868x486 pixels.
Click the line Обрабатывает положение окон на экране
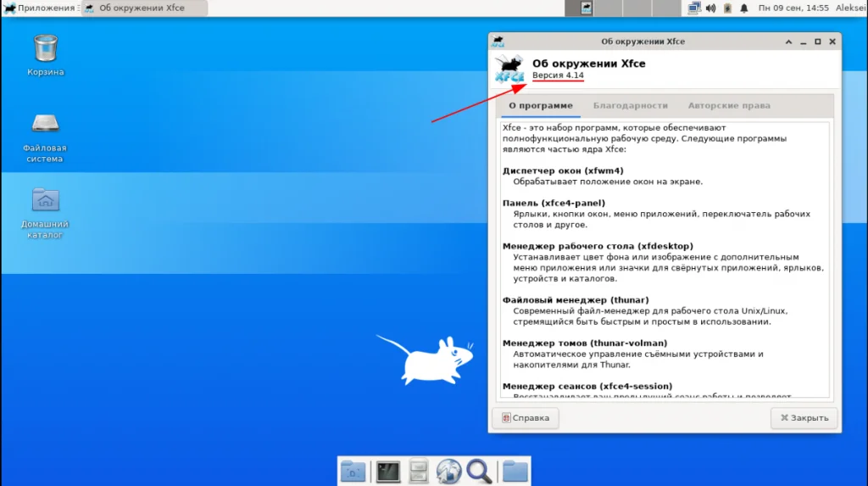pos(608,182)
